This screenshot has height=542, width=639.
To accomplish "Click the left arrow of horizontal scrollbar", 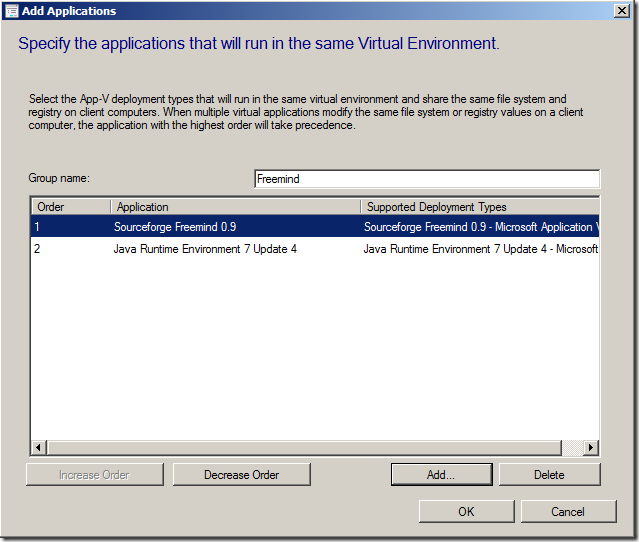I will click(38, 447).
